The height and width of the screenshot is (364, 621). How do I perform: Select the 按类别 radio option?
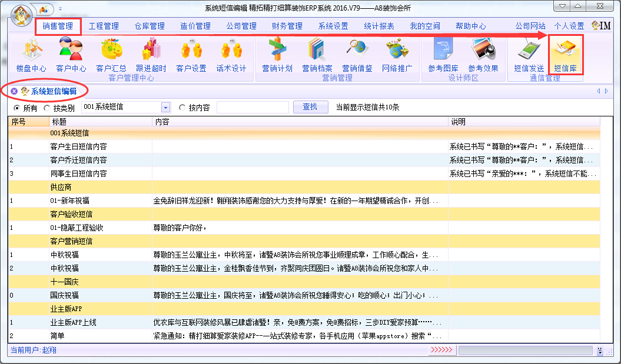47,108
